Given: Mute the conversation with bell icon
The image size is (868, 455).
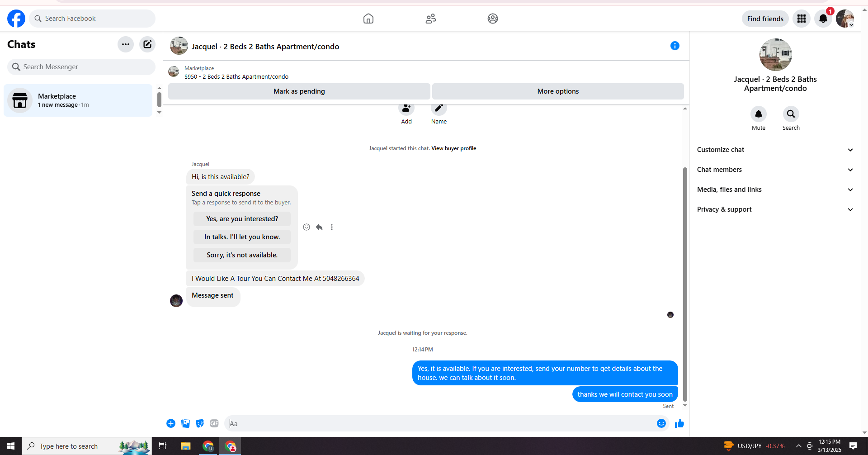Looking at the screenshot, I should (x=759, y=114).
